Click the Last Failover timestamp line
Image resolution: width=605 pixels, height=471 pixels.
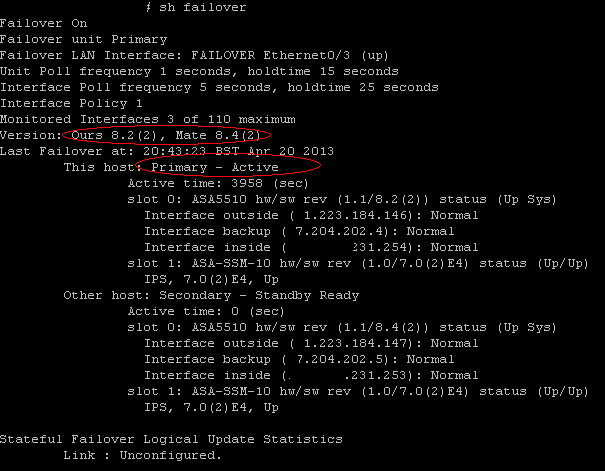167,151
